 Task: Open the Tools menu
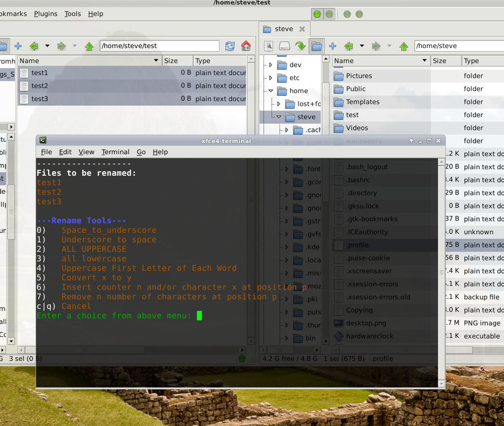tap(73, 14)
